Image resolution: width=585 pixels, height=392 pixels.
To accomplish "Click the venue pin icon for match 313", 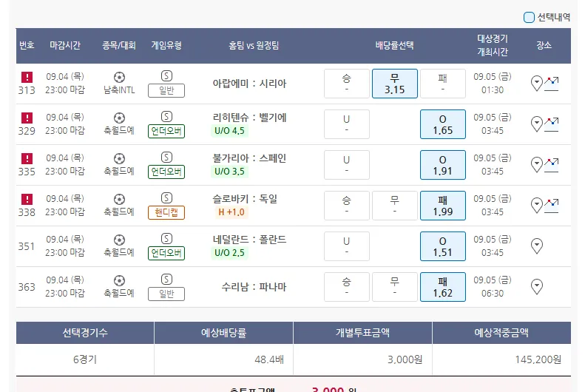I will point(537,83).
